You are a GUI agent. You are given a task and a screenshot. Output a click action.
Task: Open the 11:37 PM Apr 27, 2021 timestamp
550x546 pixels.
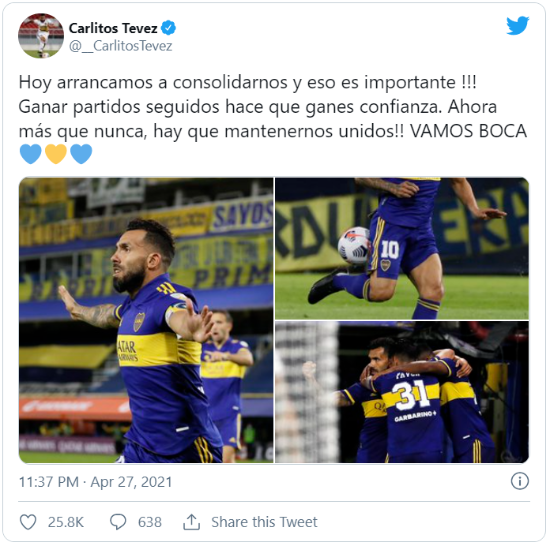(x=95, y=482)
